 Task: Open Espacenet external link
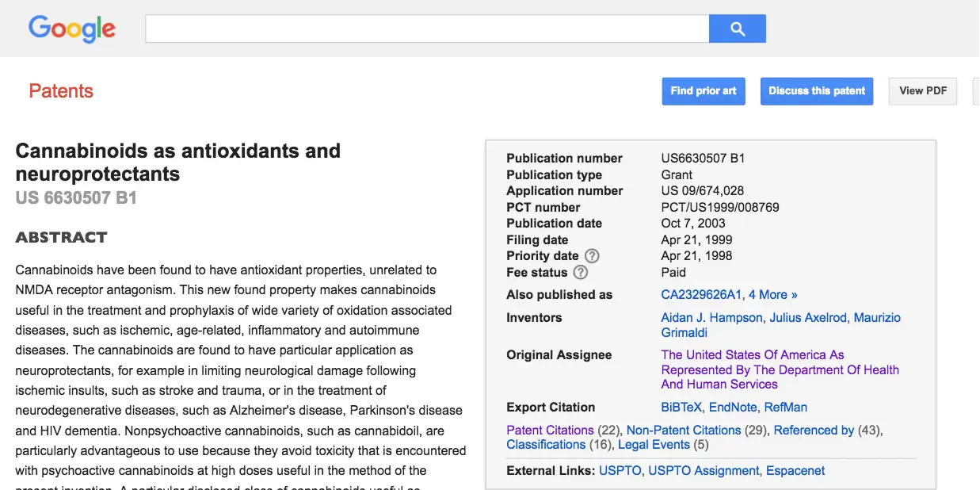click(795, 471)
